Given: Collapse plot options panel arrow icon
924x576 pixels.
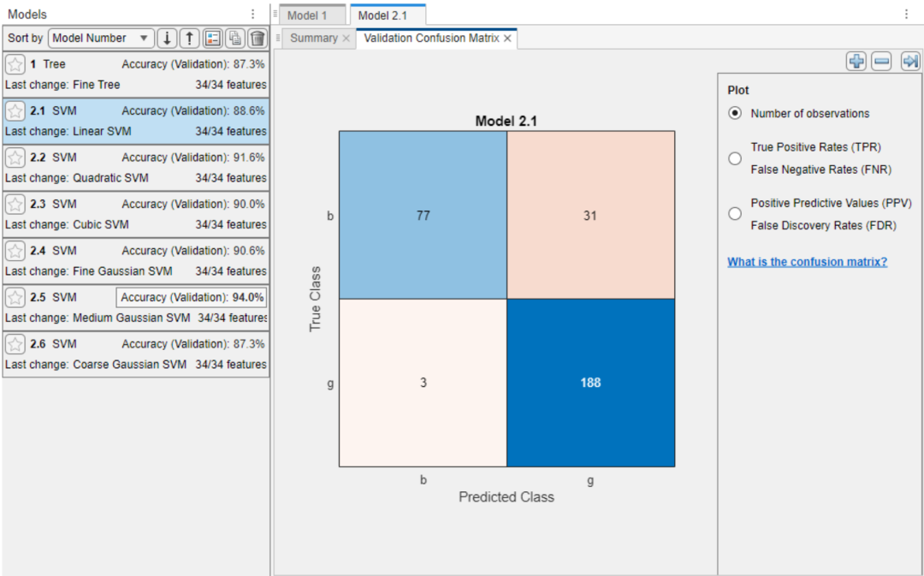Looking at the screenshot, I should (x=910, y=61).
